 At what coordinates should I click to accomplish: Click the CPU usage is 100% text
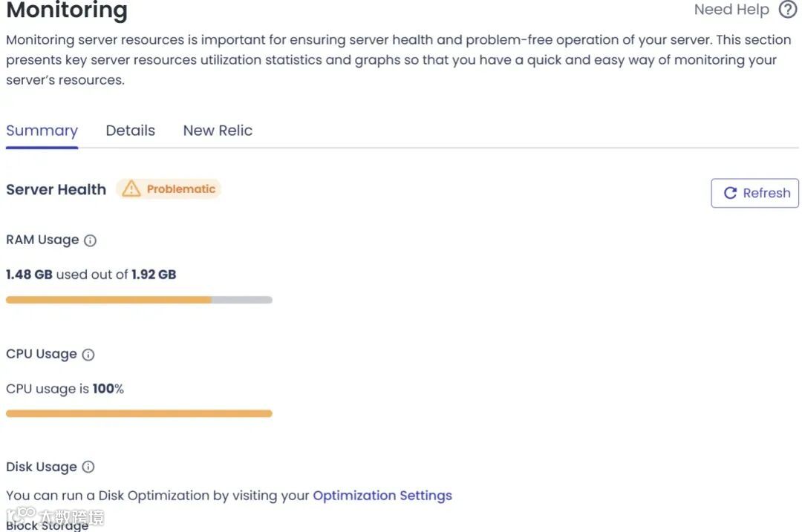click(x=65, y=389)
